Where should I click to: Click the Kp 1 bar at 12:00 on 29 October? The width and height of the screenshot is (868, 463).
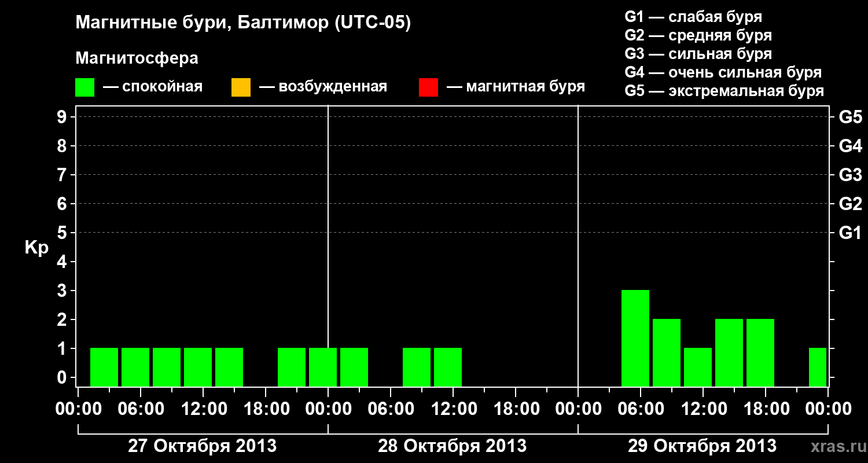698,367
